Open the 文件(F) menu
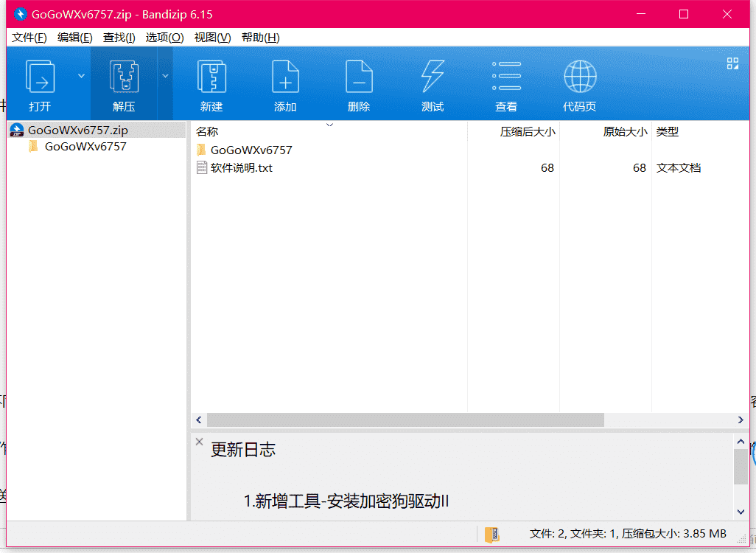 (29, 38)
